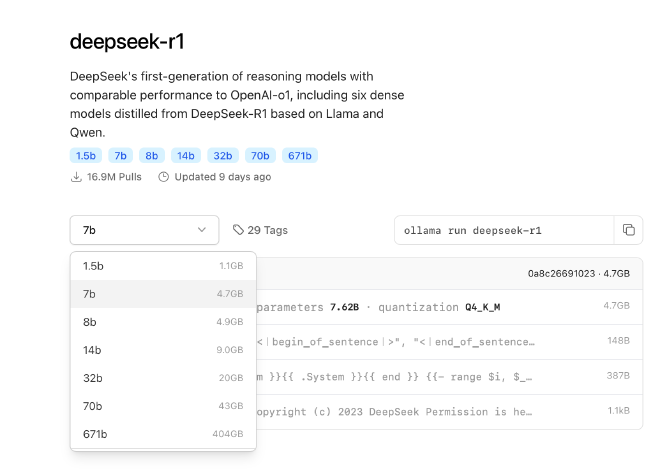
Task: Open the DeepSeek copyright license row
Action: tap(449, 412)
